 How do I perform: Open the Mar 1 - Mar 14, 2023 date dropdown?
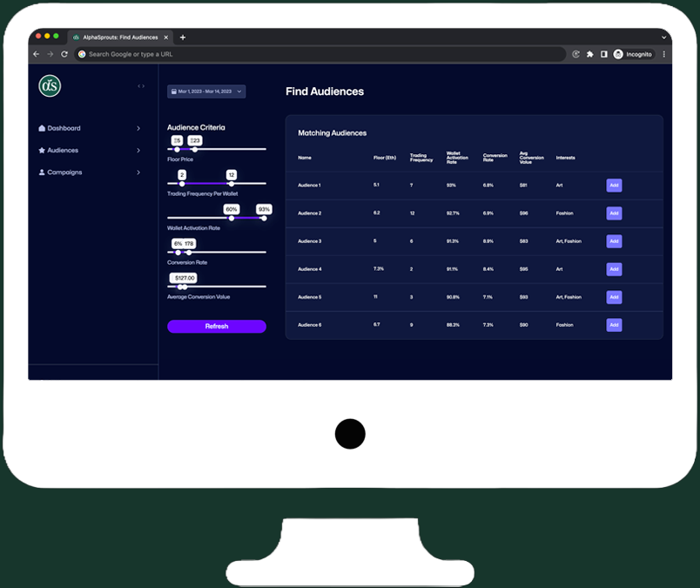tap(206, 91)
